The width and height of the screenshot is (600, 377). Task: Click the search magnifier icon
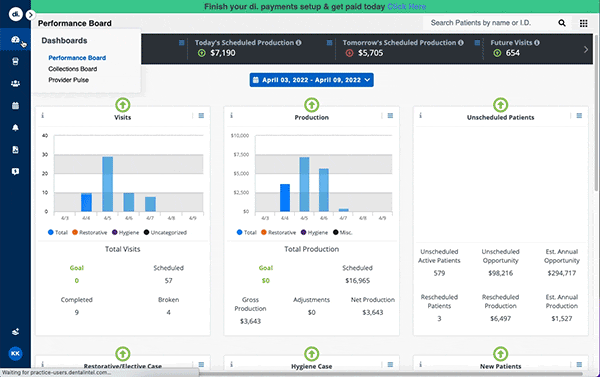[x=562, y=23]
